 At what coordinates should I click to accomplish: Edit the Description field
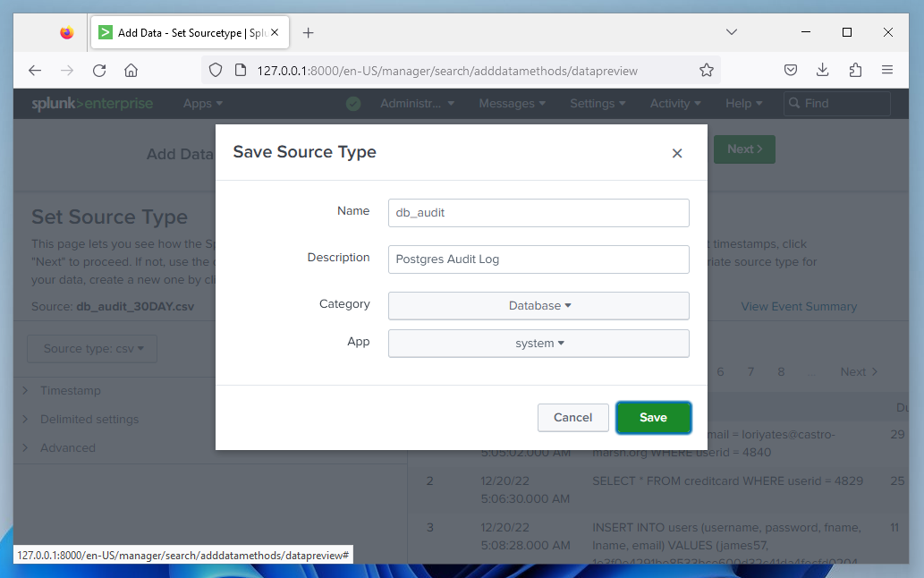[x=538, y=259]
